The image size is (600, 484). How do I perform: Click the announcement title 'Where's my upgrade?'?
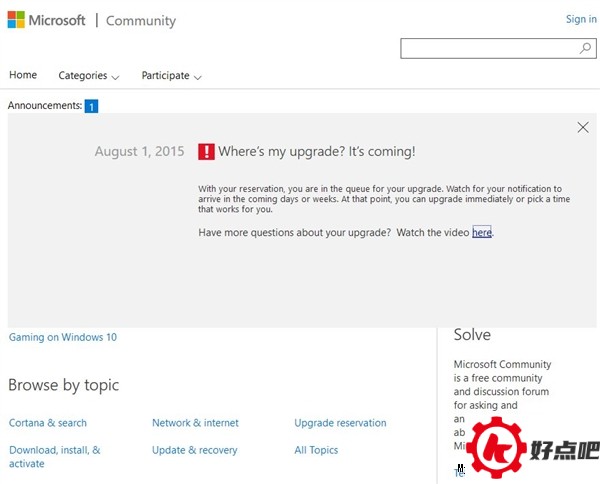316,152
